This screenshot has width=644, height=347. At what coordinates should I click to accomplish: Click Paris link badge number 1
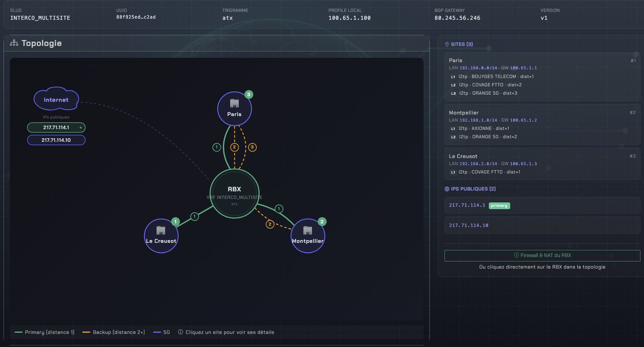click(x=217, y=147)
